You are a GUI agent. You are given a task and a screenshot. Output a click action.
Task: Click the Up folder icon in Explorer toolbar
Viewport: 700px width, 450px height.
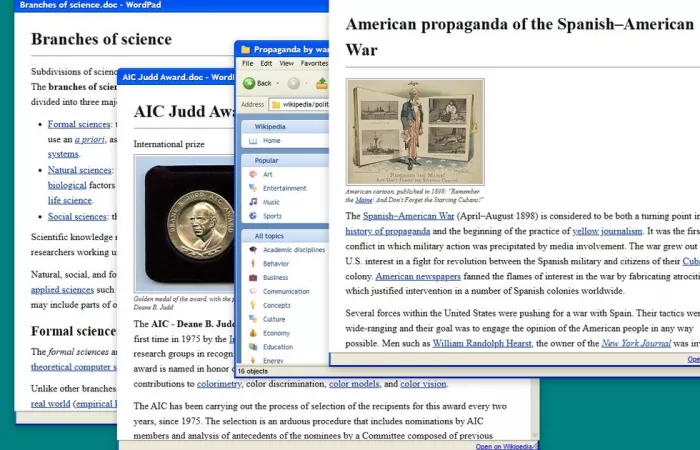coord(322,83)
